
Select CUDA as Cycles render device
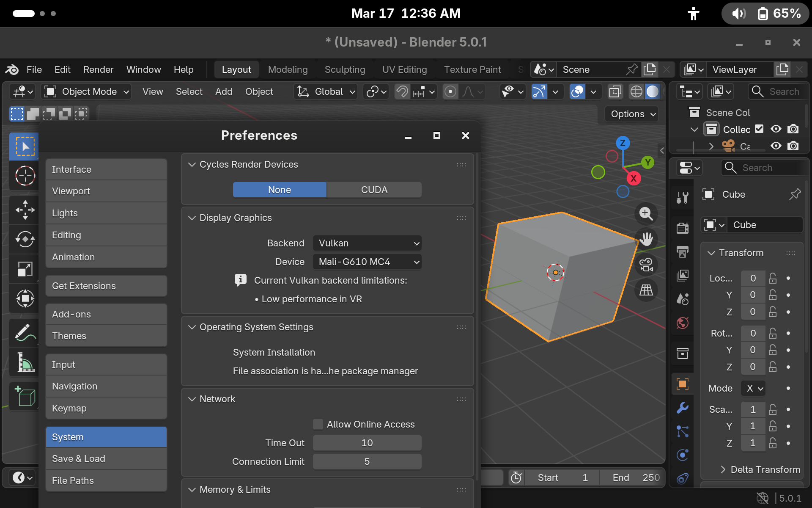pyautogui.click(x=374, y=190)
